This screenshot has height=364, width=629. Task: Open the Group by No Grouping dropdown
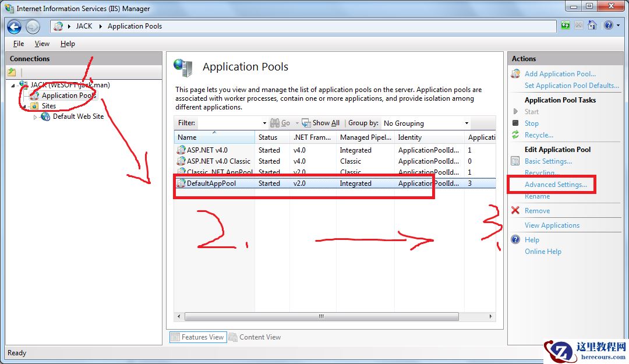click(426, 123)
